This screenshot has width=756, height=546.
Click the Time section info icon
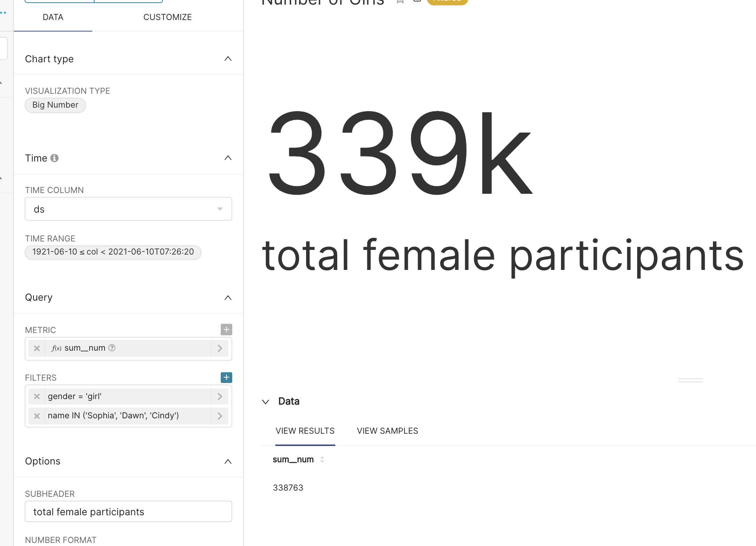55,158
